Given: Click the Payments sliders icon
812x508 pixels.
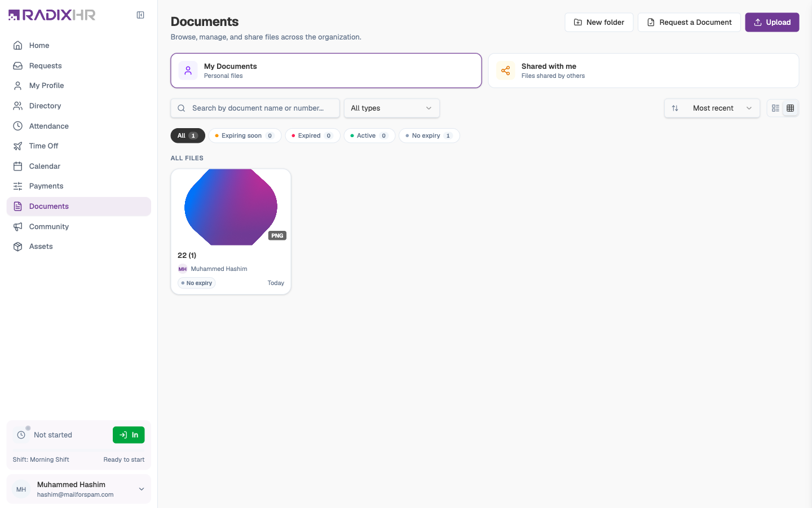Looking at the screenshot, I should point(18,186).
